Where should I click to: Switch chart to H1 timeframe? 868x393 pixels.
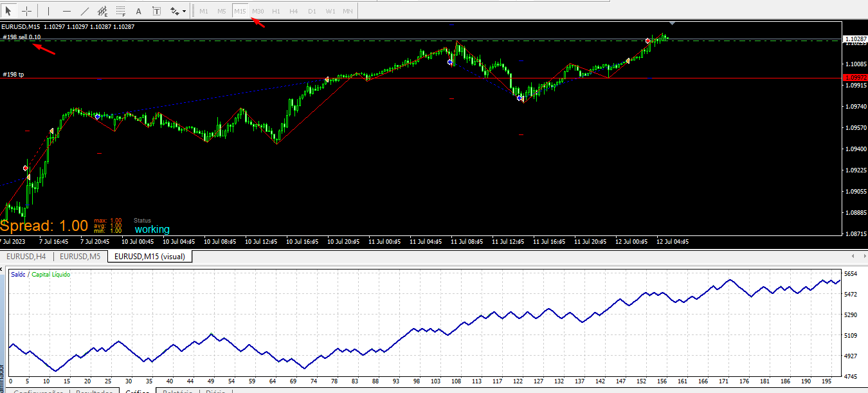pos(276,11)
